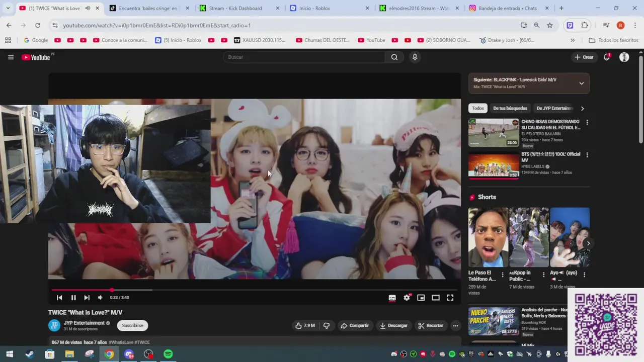Show hidden bookmarks with double chevron
Viewport: 644px width, 362px height.
573,40
